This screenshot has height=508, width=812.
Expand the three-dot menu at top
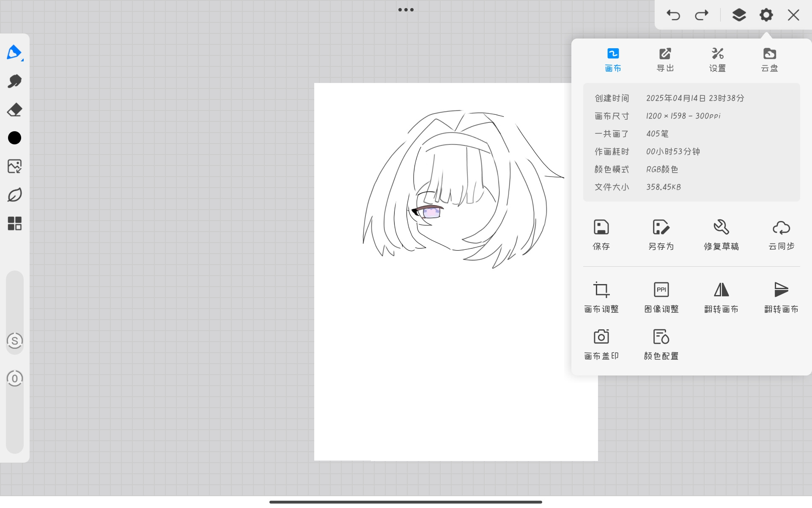tap(406, 10)
